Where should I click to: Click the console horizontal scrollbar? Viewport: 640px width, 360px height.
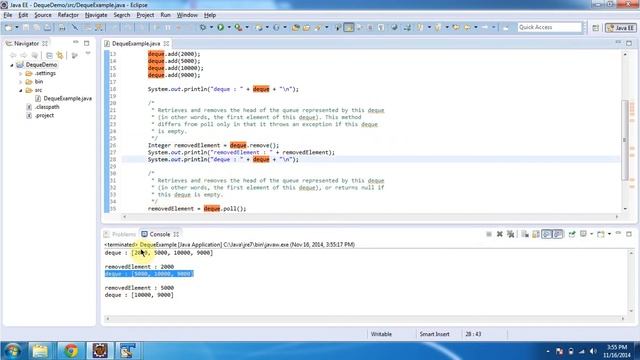(365, 318)
